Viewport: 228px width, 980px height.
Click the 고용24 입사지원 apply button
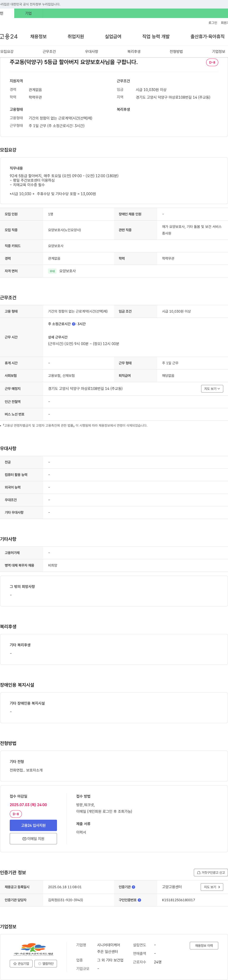[33, 825]
